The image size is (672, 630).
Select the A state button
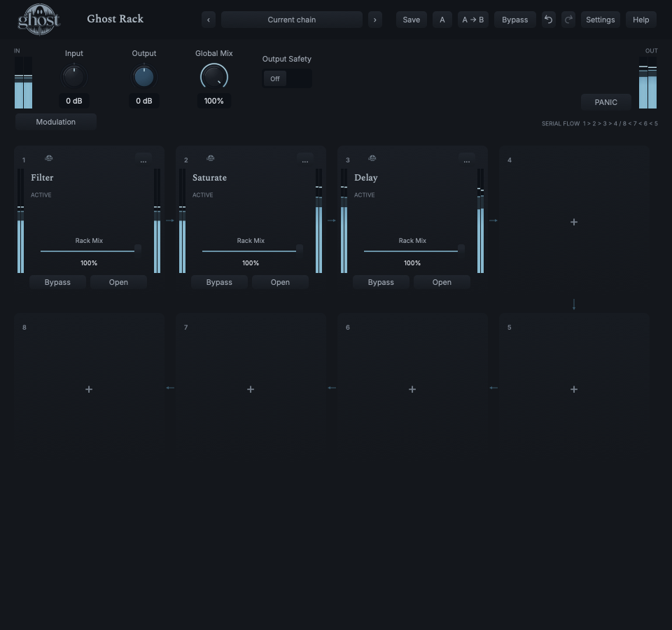[x=442, y=20]
